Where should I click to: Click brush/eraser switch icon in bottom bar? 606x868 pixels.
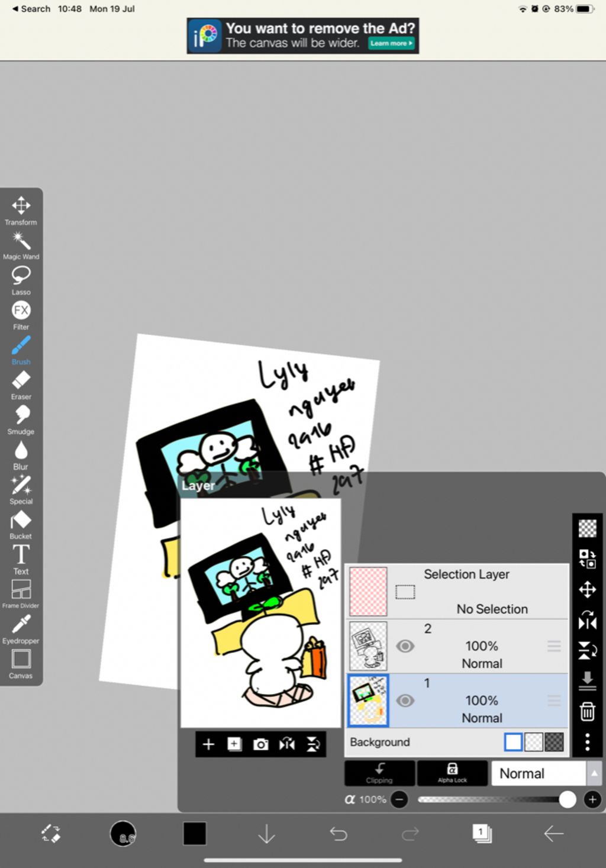tap(51, 834)
